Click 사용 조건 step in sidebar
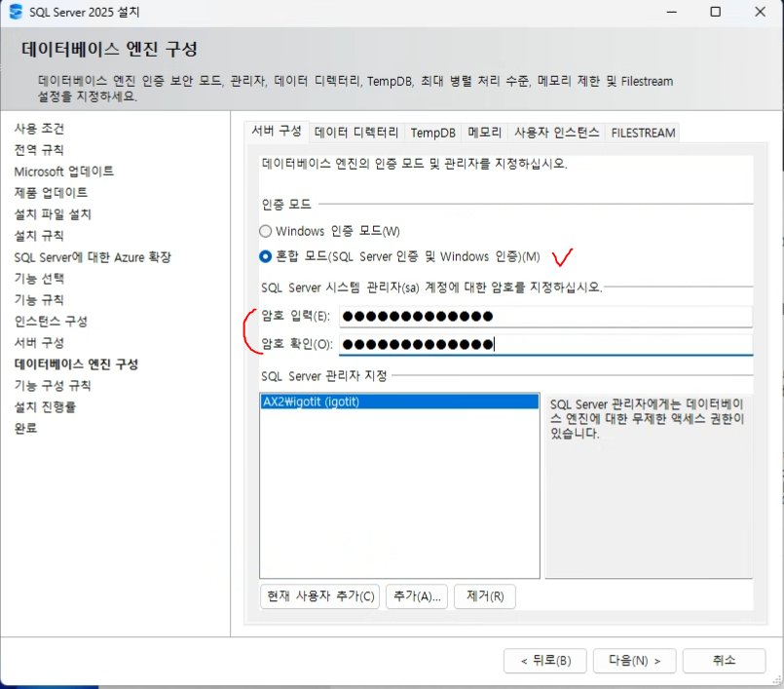 click(x=39, y=129)
